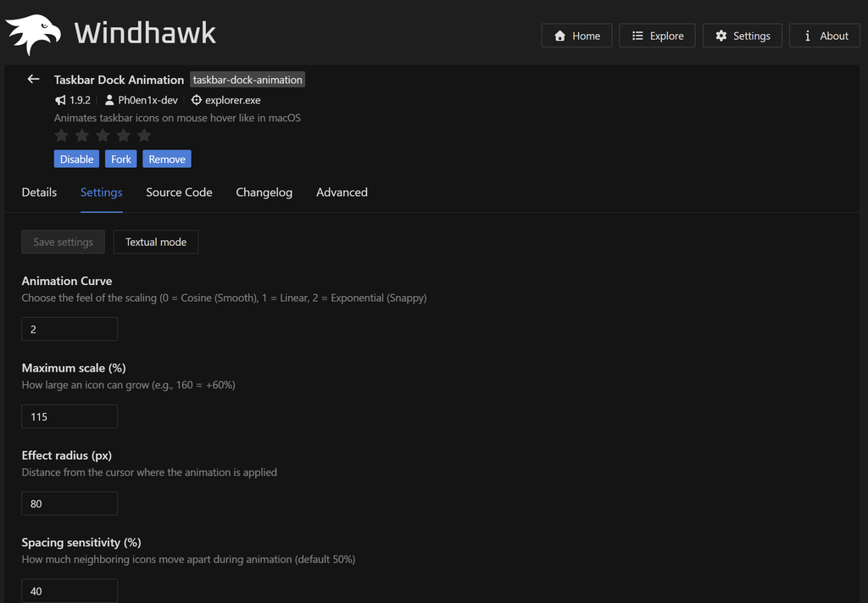Click the Spacing sensitivity (%) heading
The width and height of the screenshot is (868, 603).
pos(81,542)
